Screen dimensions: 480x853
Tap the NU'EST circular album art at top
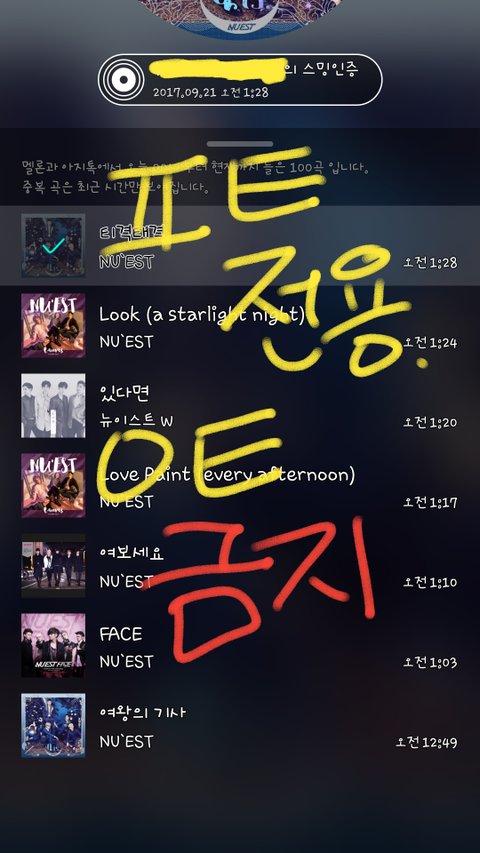tap(240, 17)
